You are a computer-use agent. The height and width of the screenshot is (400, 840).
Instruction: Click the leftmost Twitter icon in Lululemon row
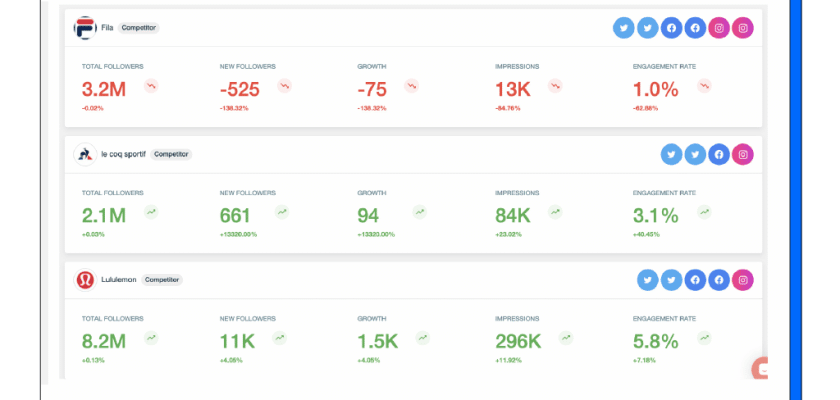coord(648,281)
